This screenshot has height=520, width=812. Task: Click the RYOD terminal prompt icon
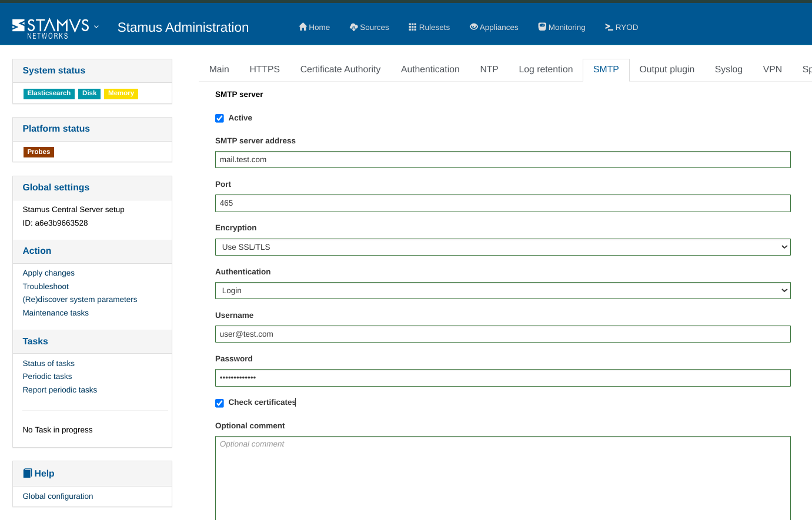609,27
